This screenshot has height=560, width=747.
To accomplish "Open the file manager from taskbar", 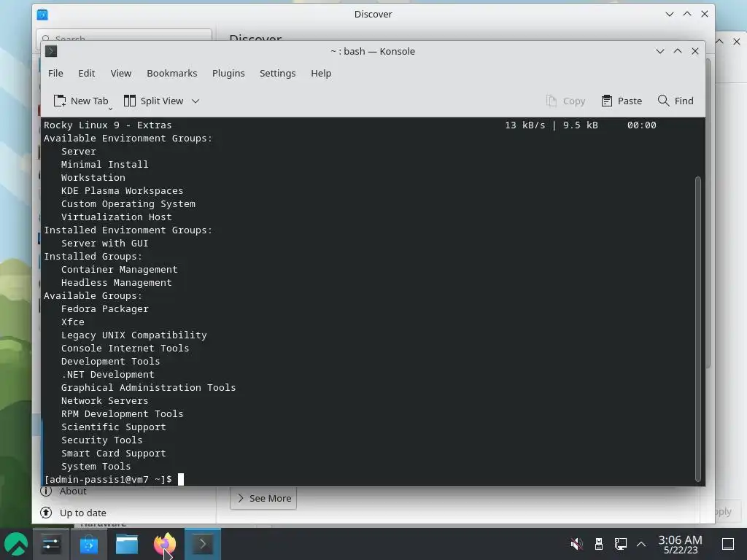I will (x=127, y=544).
